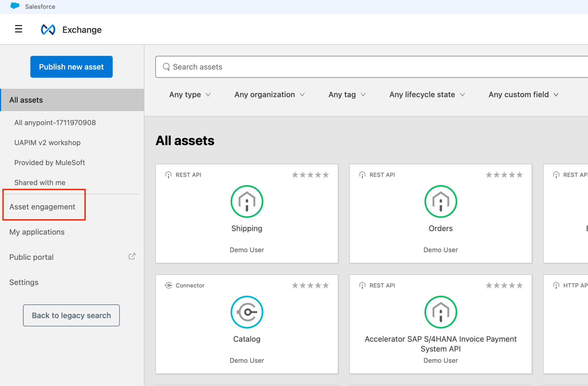Focus the Search assets input field
Screen dimensions: 588x386
[345, 67]
